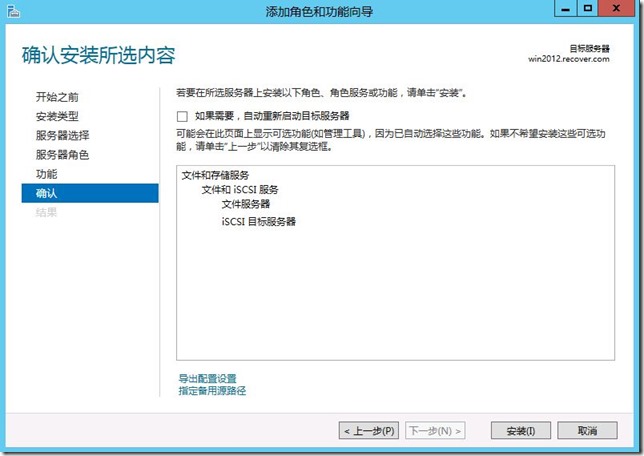Open the 功能 step in sidebar
Viewport: 644px width, 456px height.
tap(46, 174)
